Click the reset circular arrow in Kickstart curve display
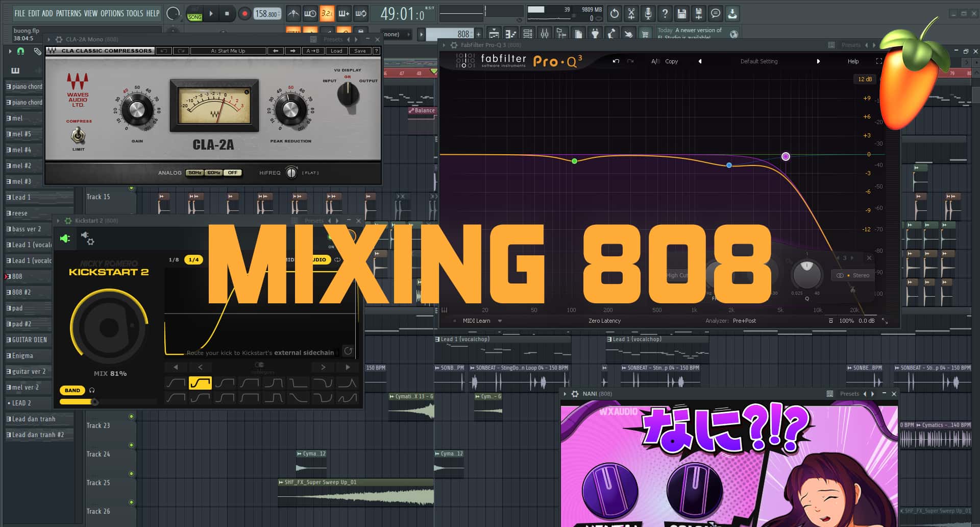 coord(348,351)
